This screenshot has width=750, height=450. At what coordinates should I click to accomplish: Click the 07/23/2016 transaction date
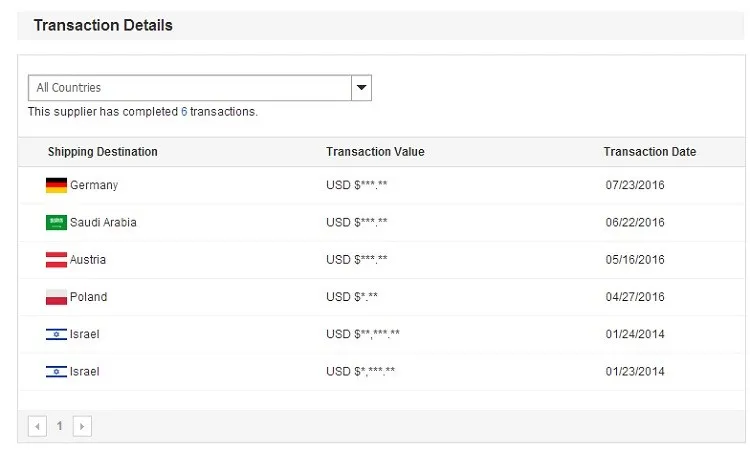pos(635,185)
